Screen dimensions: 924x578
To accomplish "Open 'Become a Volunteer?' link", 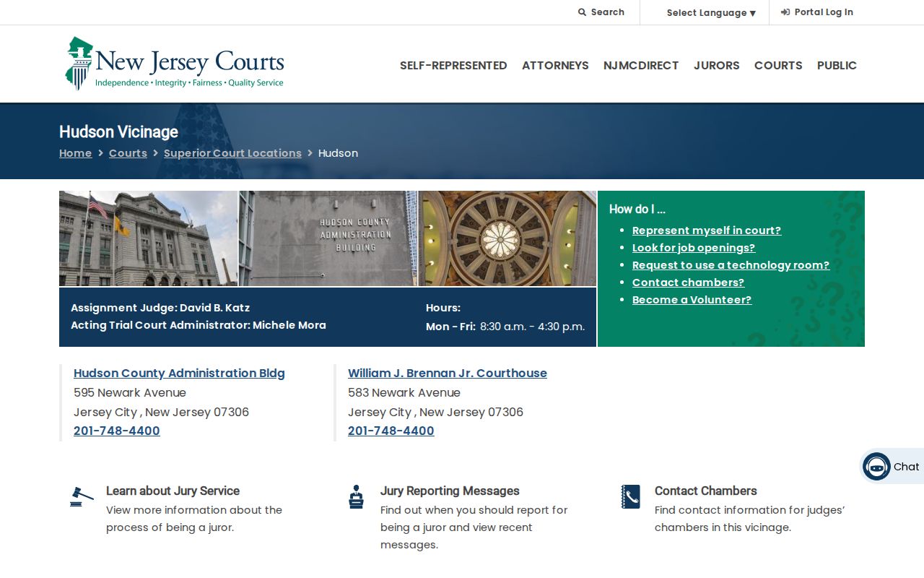I will [692, 300].
